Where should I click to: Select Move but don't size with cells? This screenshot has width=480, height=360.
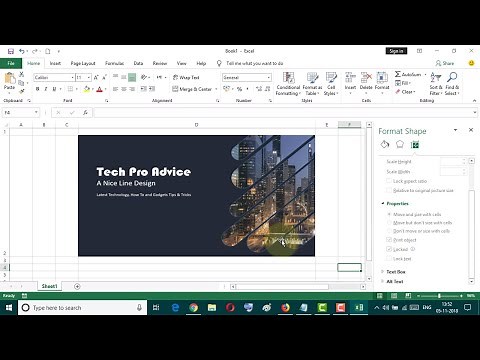click(389, 222)
